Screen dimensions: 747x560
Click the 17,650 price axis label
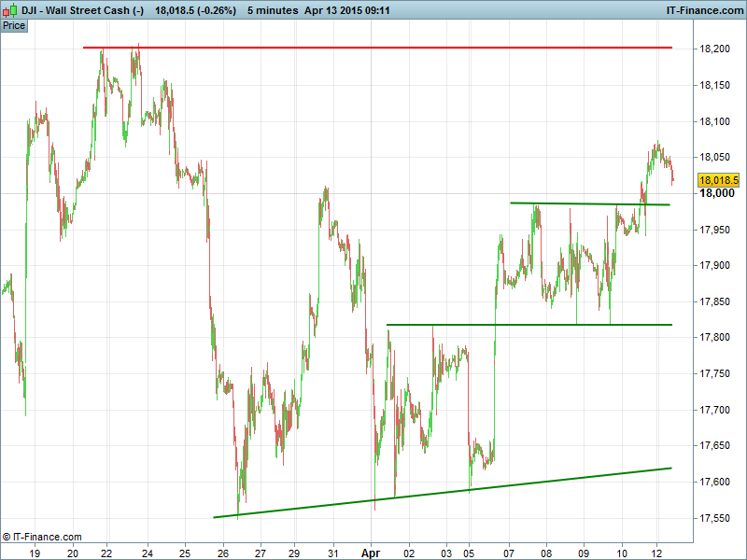click(714, 445)
